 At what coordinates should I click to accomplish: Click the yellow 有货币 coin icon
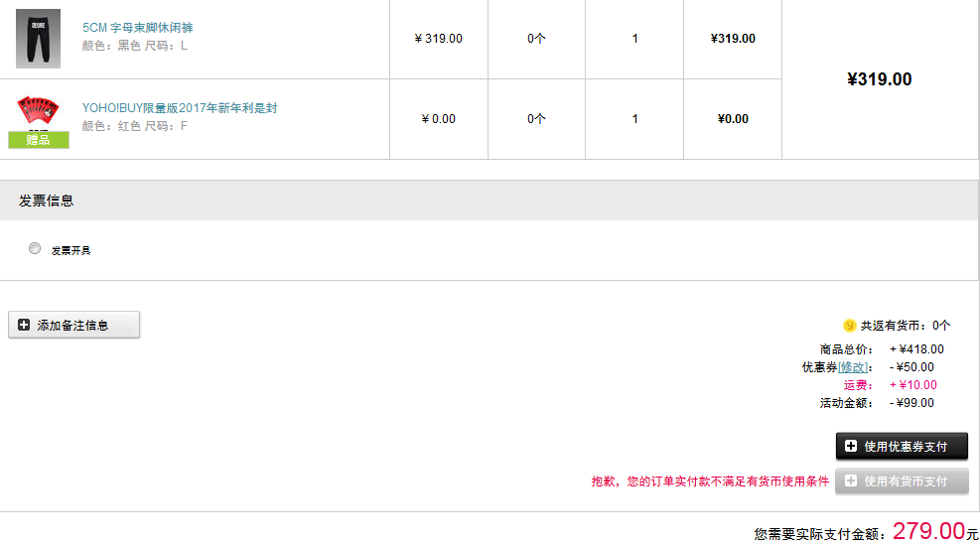click(x=849, y=326)
